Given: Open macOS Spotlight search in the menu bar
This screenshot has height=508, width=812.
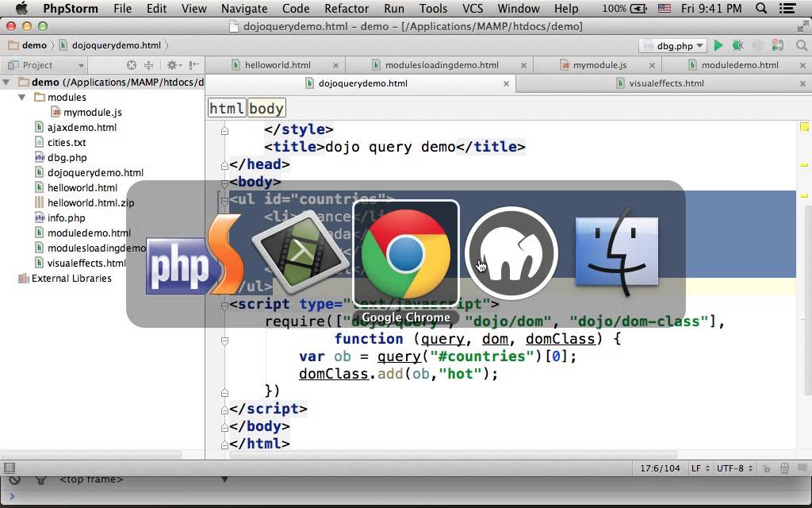Looking at the screenshot, I should 761,8.
